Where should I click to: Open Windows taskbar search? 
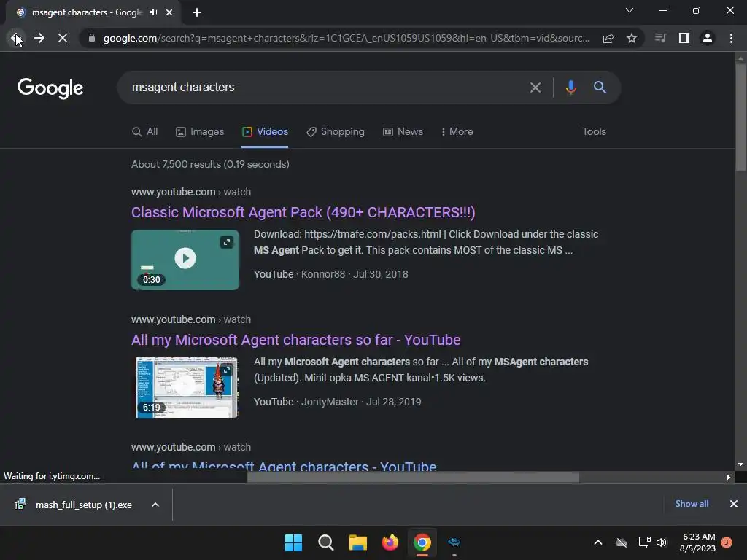pos(326,542)
